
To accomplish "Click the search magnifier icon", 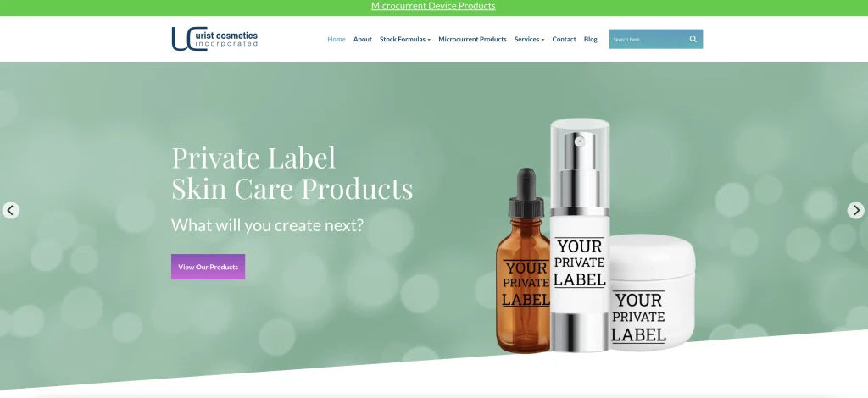I will point(693,39).
